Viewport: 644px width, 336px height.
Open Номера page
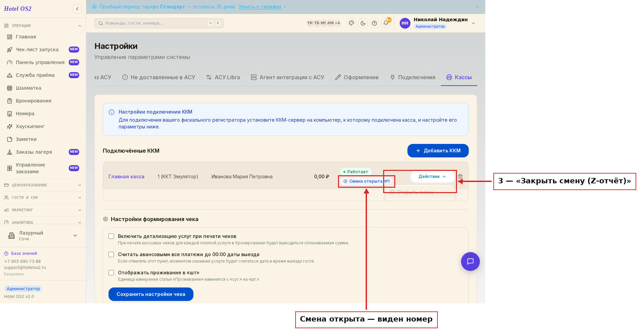(43, 114)
